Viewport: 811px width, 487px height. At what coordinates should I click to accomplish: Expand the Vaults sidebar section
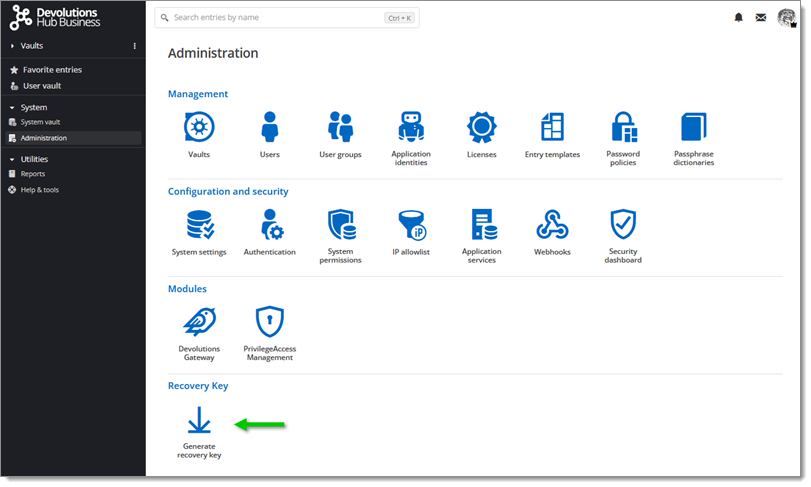pos(12,46)
